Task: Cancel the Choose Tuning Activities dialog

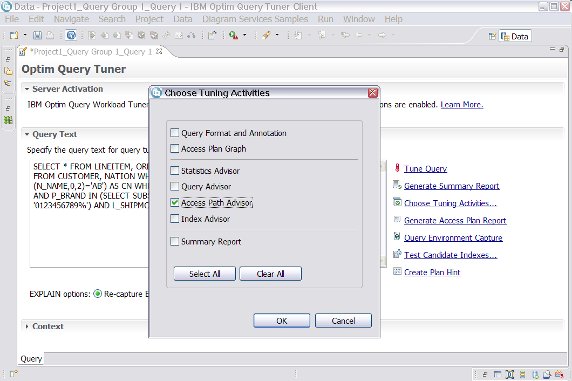Action: click(343, 321)
